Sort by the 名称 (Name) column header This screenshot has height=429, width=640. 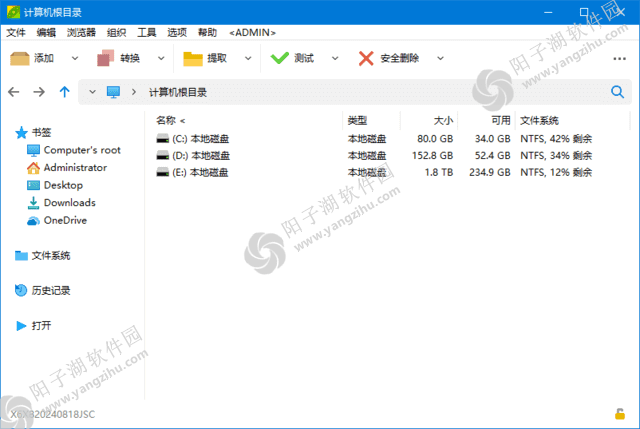click(x=170, y=120)
